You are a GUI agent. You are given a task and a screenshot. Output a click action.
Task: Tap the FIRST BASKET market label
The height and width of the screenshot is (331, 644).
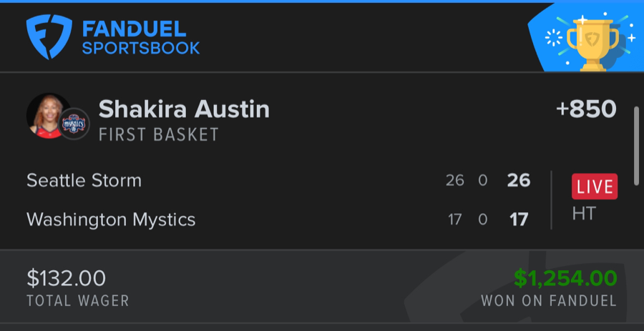click(158, 134)
